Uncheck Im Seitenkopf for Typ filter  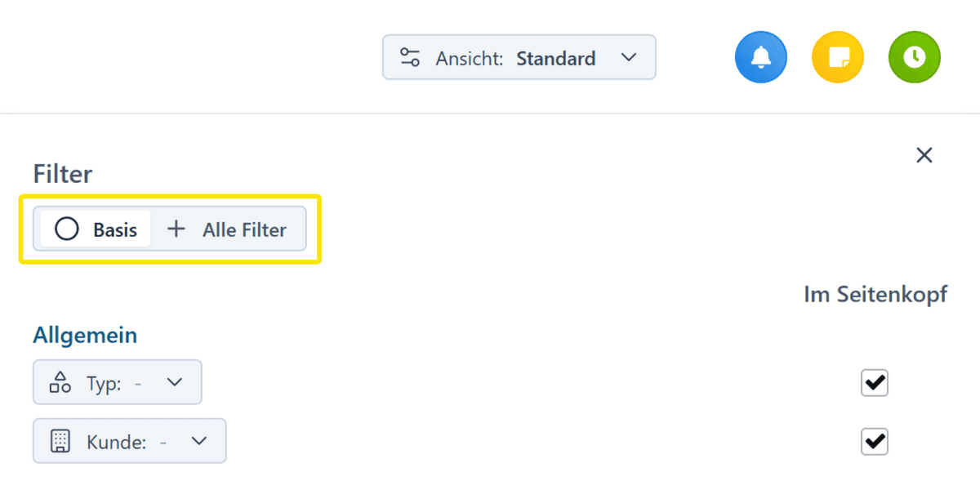click(875, 382)
